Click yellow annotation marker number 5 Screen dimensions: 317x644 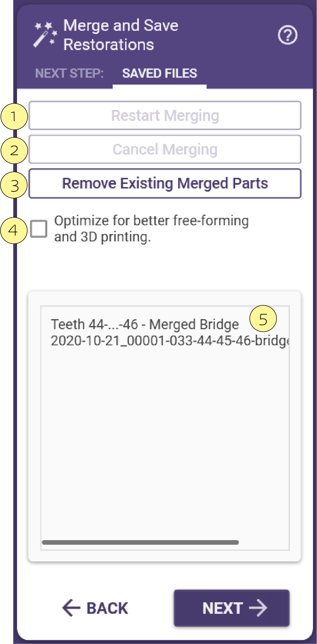[263, 319]
